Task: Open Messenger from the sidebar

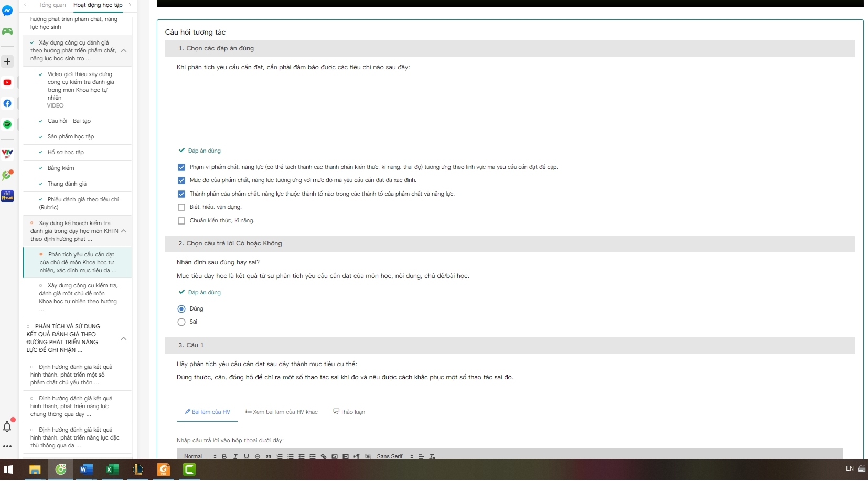Action: [x=7, y=10]
